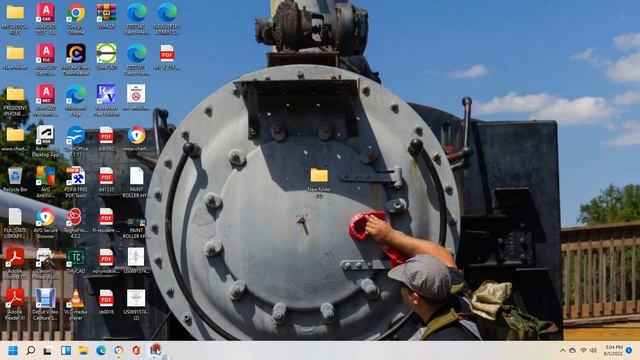
Task: Open Google Chrome from the taskbar
Action: [x=119, y=351]
